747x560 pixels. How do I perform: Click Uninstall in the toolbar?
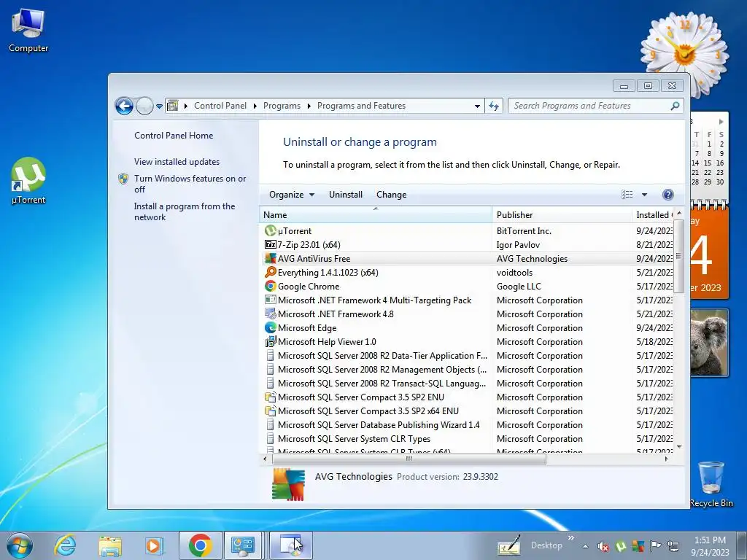pos(345,194)
